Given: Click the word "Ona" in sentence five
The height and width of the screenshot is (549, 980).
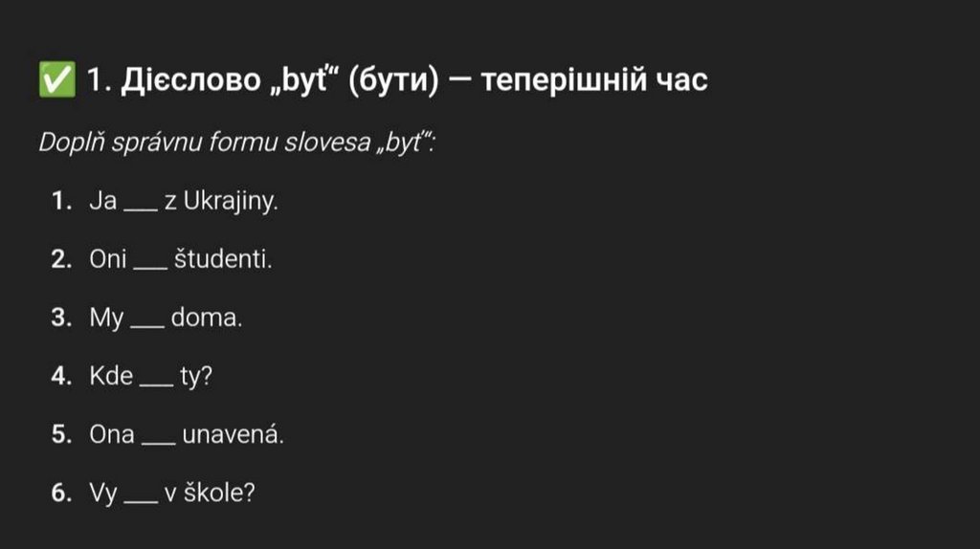Looking at the screenshot, I should coord(112,435).
